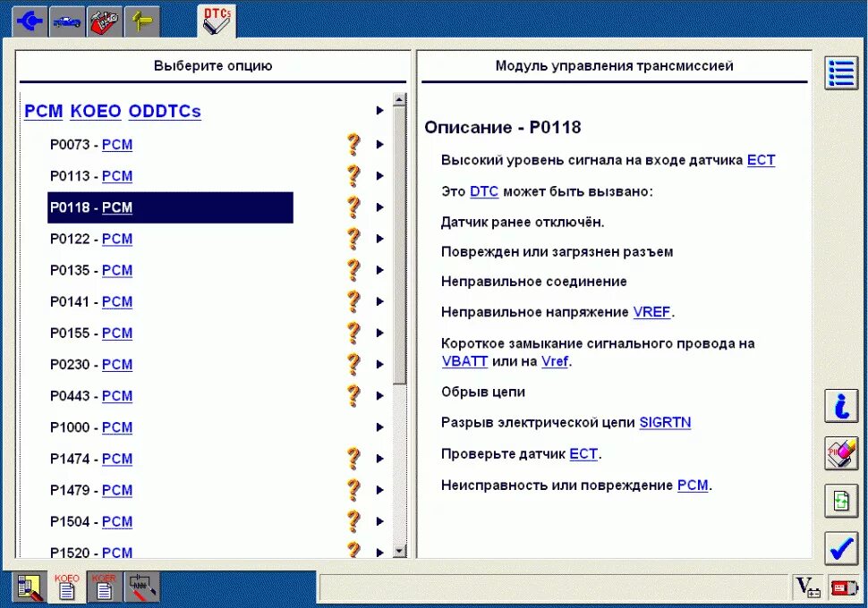Expand arrow for P0118 row
This screenshot has height=608, width=868.
[x=379, y=207]
